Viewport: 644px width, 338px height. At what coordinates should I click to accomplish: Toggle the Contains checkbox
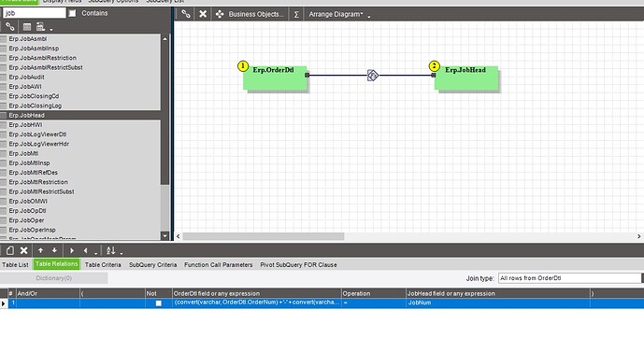coord(72,13)
